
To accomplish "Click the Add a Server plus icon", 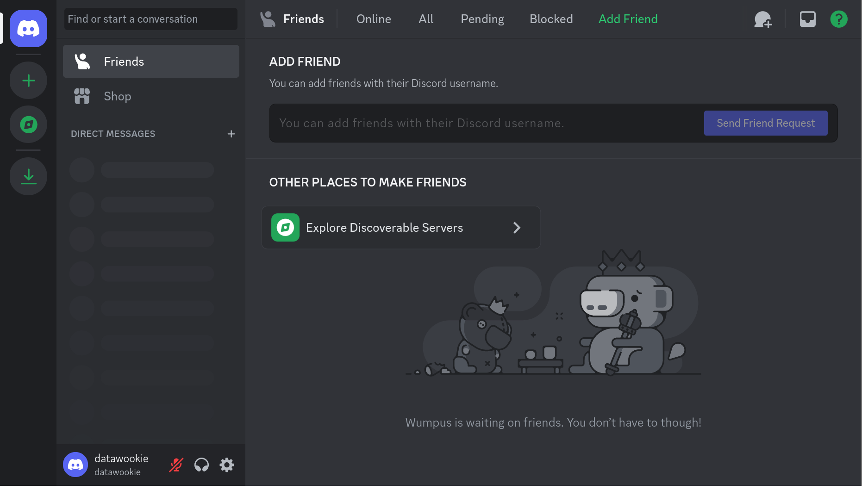I will pyautogui.click(x=28, y=80).
